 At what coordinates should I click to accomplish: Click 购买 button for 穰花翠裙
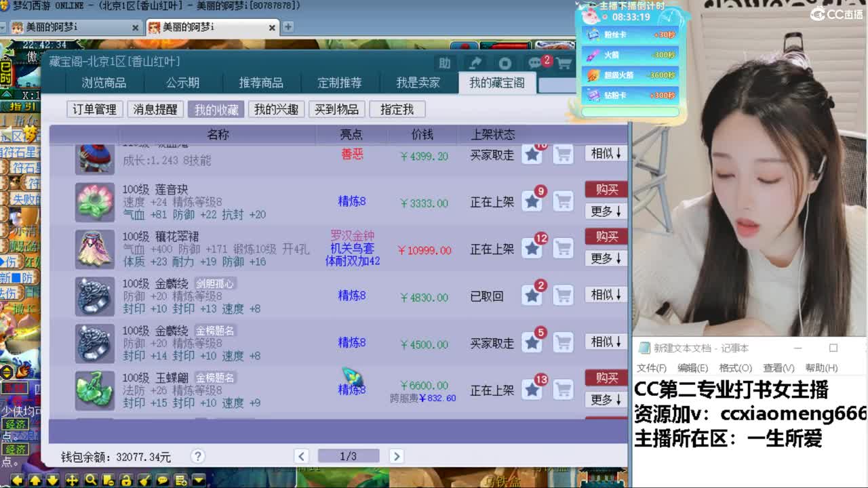pyautogui.click(x=604, y=237)
